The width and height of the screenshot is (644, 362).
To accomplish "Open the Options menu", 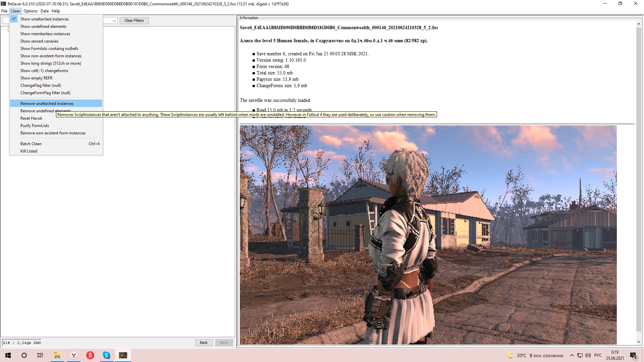I will pyautogui.click(x=30, y=11).
